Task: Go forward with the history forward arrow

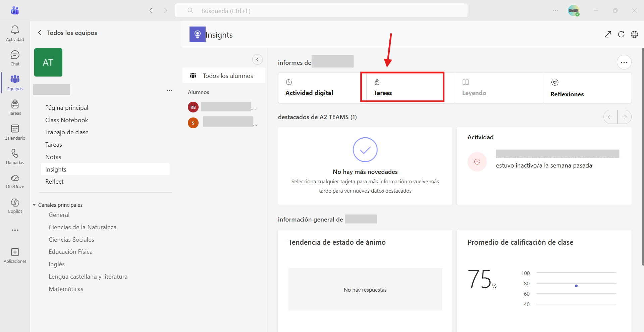Action: tap(165, 10)
